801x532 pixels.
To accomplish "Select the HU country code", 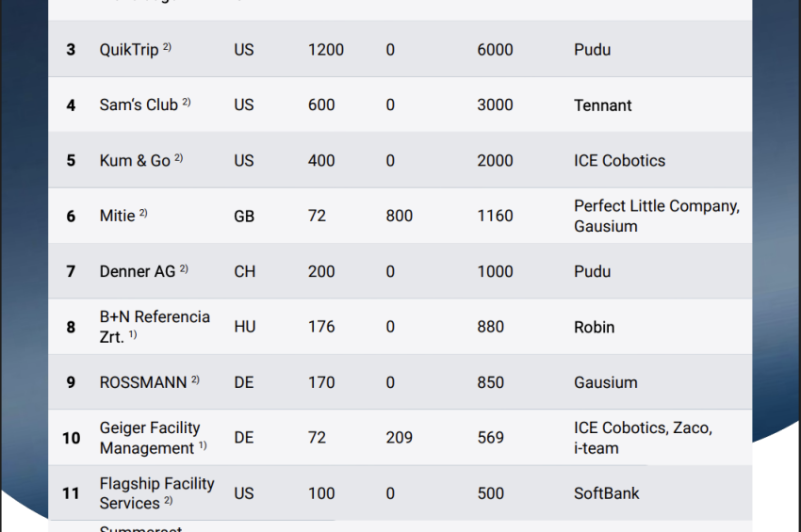I will point(244,327).
